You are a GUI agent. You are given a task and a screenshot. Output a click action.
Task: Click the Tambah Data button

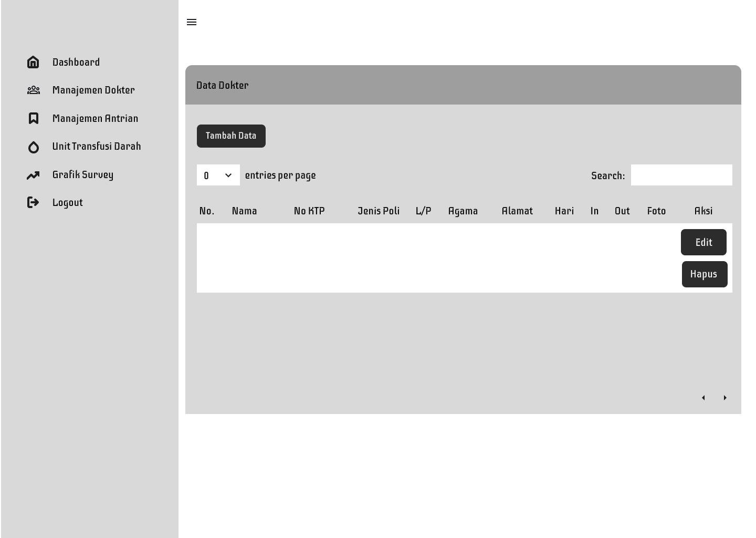(231, 136)
